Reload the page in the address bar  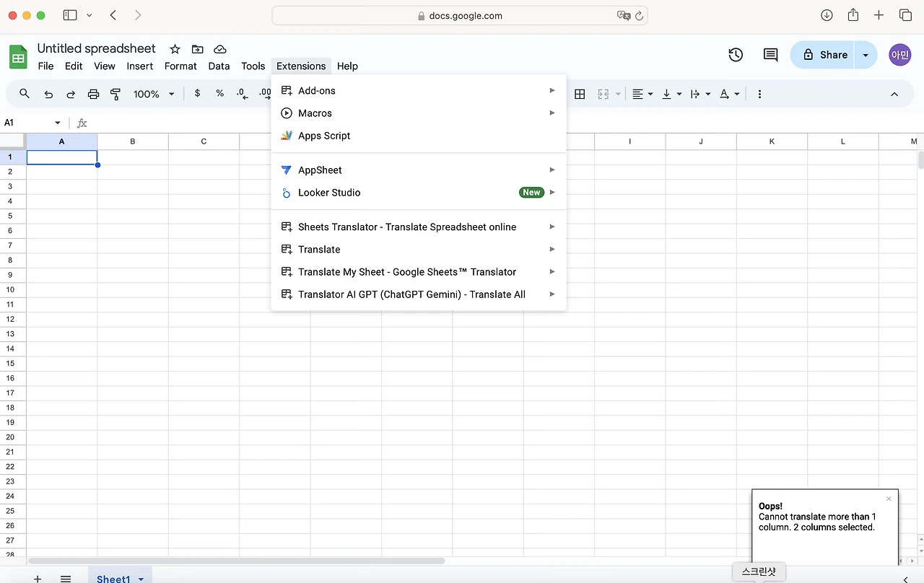[639, 15]
